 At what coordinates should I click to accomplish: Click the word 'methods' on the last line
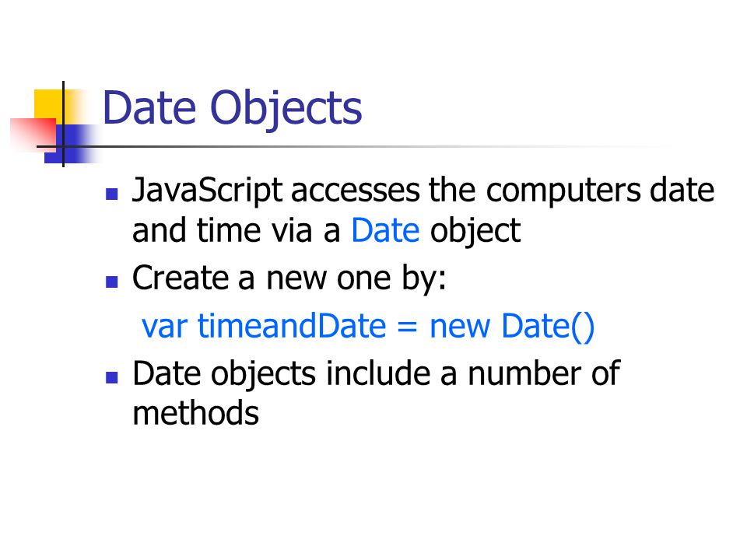tap(195, 413)
